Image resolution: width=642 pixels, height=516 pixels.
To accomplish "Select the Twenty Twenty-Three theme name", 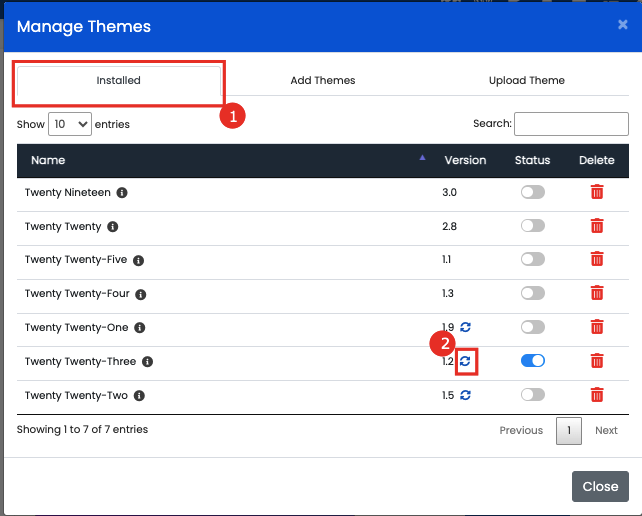I will (x=80, y=362).
